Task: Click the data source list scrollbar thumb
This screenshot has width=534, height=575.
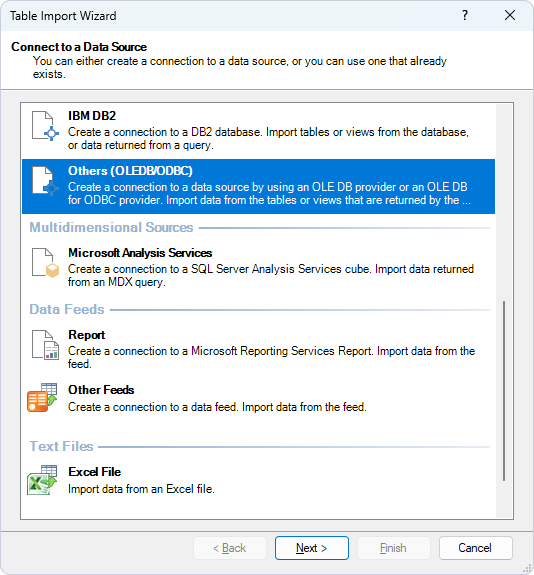Action: point(504,391)
